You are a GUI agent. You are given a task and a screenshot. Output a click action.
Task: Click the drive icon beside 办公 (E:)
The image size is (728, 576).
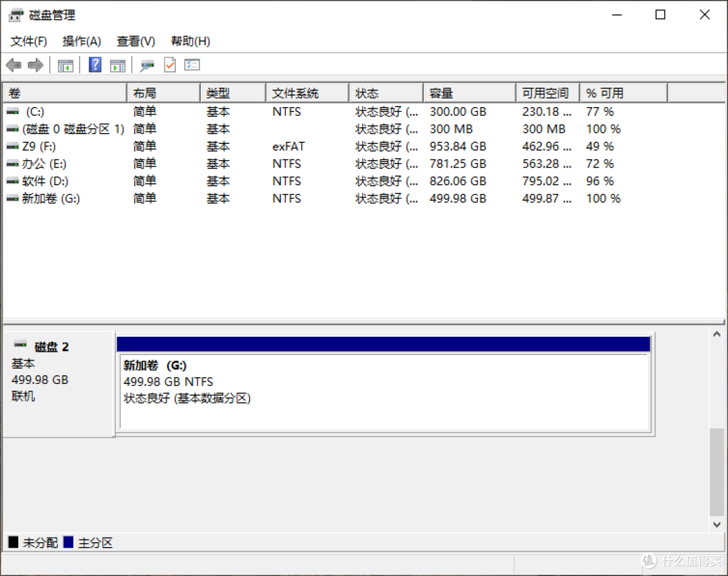point(13,164)
